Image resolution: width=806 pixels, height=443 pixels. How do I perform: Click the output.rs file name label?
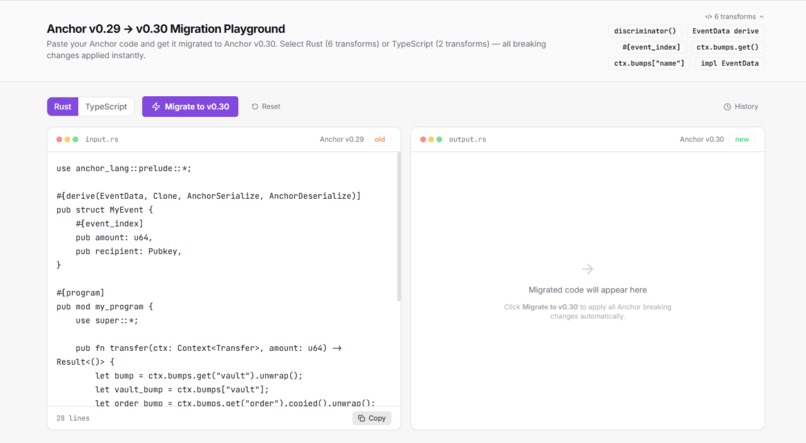pos(467,139)
